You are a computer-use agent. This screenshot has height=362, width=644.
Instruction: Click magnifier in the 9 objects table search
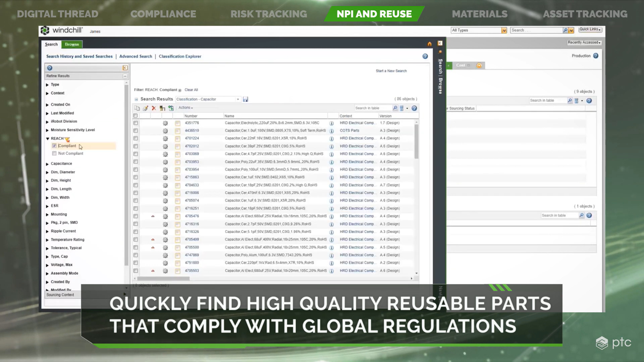coord(570,101)
